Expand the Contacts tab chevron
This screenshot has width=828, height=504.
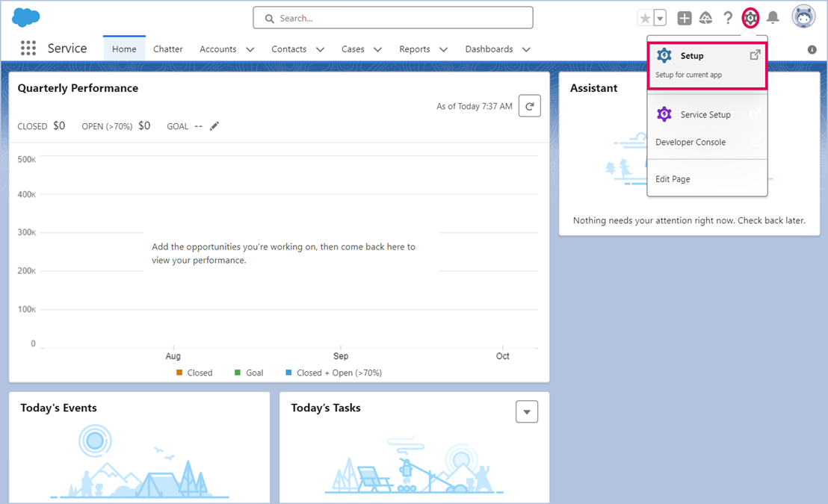320,49
